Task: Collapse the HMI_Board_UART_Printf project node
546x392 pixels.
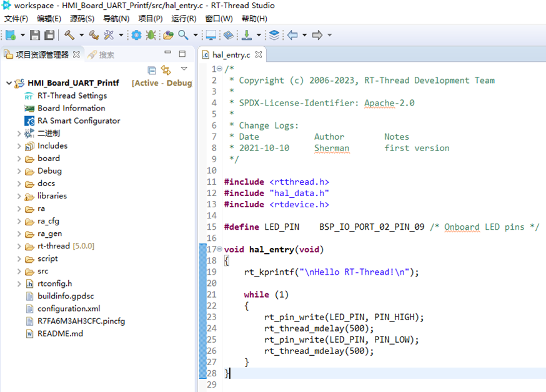Action: [9, 83]
